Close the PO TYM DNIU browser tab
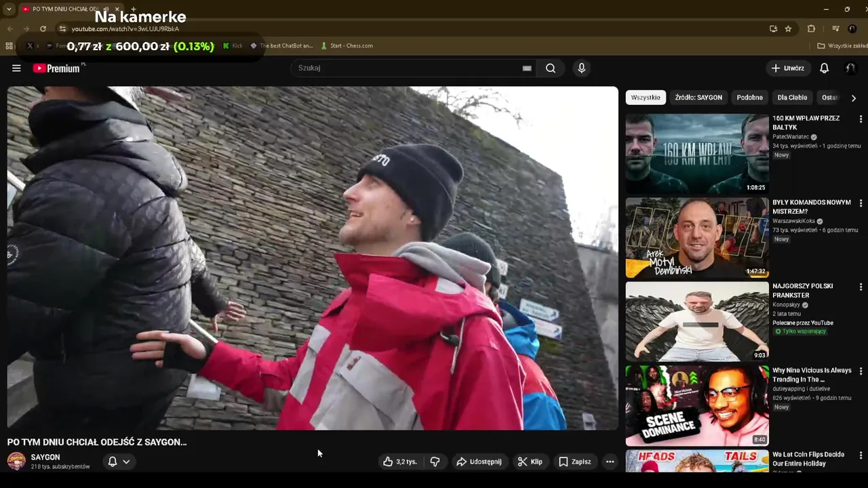Image resolution: width=868 pixels, height=488 pixels. tap(117, 9)
